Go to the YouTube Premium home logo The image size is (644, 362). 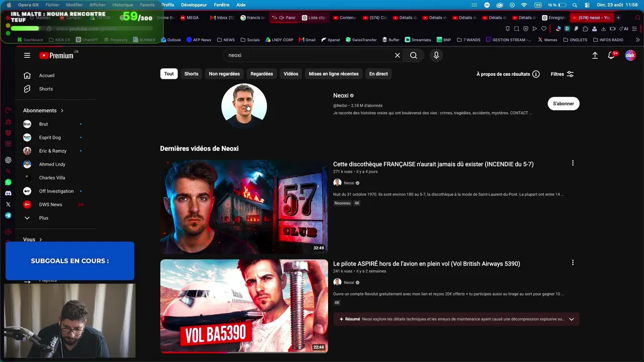tap(56, 55)
